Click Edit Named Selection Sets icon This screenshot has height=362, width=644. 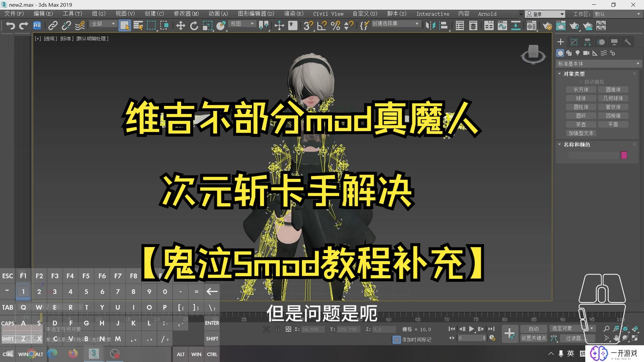pyautogui.click(x=364, y=25)
